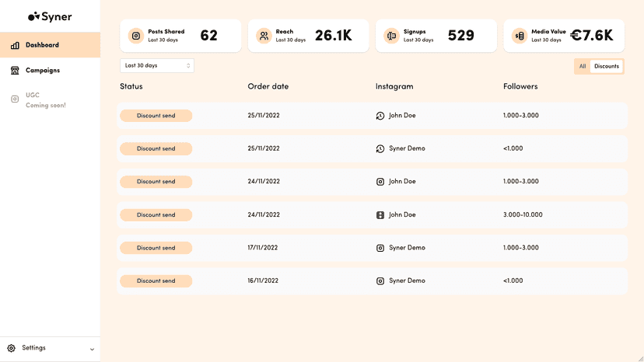Click Instagram icon beside Syner Demo 16/11/2022

tap(380, 281)
